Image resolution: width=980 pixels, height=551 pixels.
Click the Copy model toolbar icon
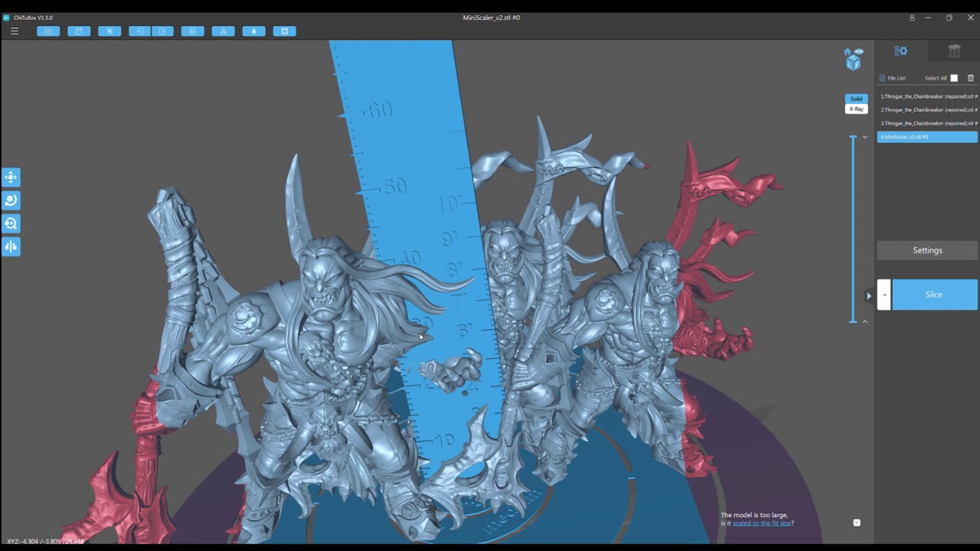193,31
